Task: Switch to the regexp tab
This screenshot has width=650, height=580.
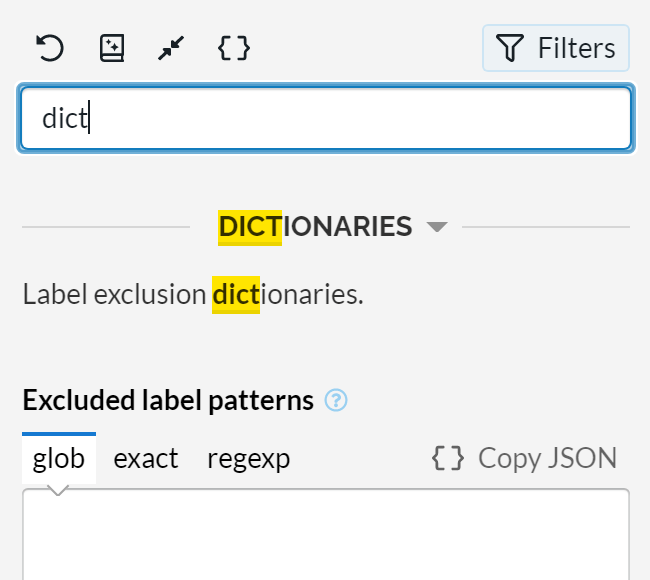Action: [249, 459]
